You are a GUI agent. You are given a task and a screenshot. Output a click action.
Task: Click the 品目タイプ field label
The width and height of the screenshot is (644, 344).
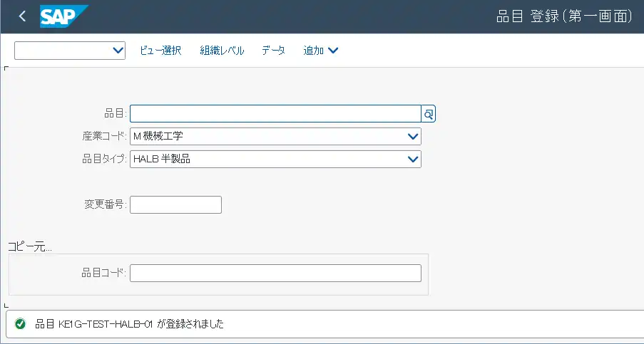point(104,160)
